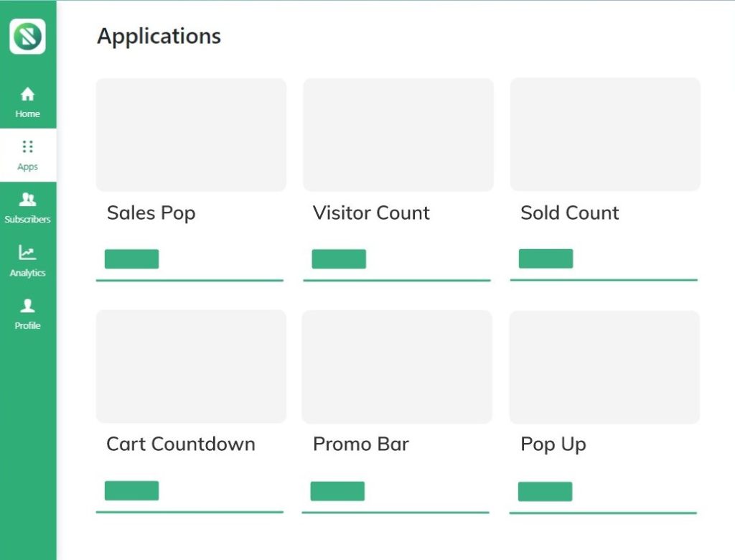Screen dimensions: 735x560
Task: Click the green button under Pop Up
Action: tap(545, 492)
